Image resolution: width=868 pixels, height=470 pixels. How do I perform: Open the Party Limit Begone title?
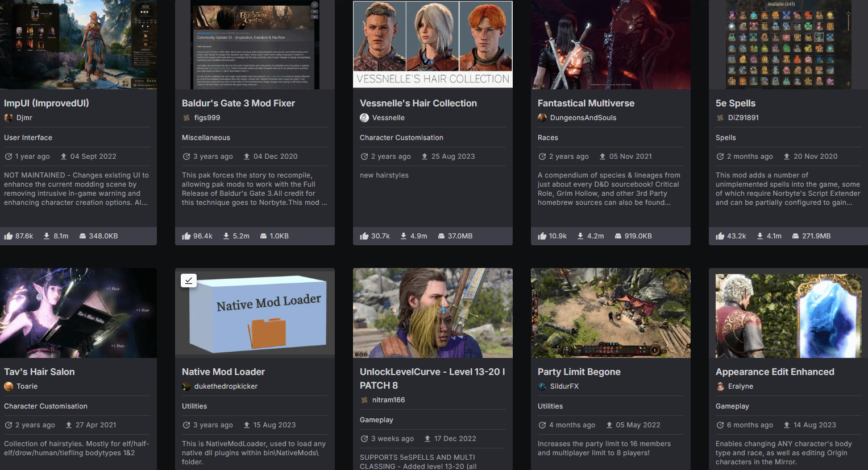click(x=579, y=372)
